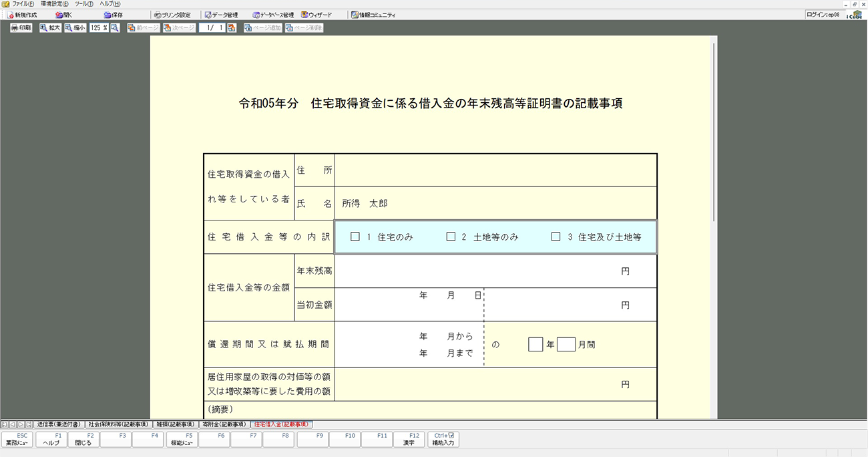Open the ファイル menu
The width and height of the screenshot is (868, 457).
(19, 4)
